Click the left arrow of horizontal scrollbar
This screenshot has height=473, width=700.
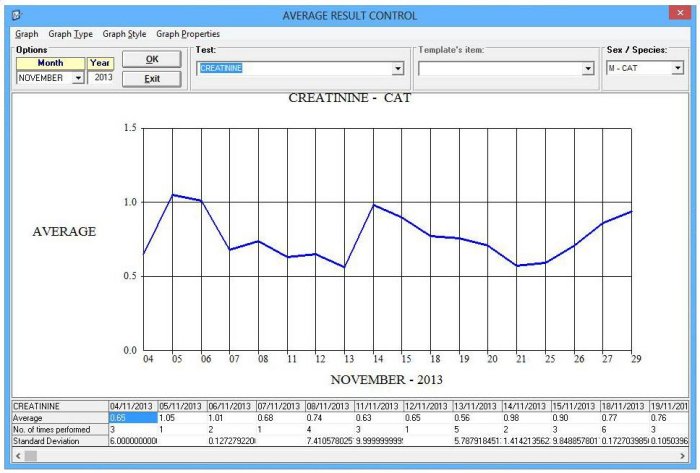[x=18, y=455]
